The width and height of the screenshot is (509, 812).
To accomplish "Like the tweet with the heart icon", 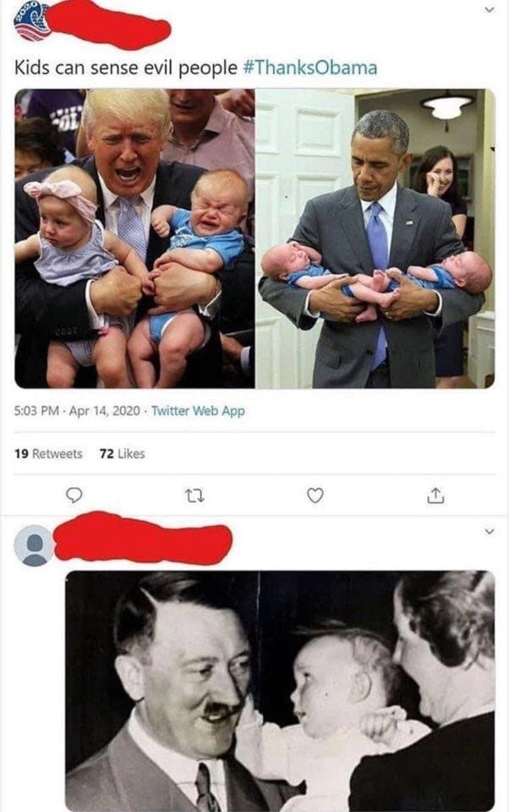I will 315,496.
